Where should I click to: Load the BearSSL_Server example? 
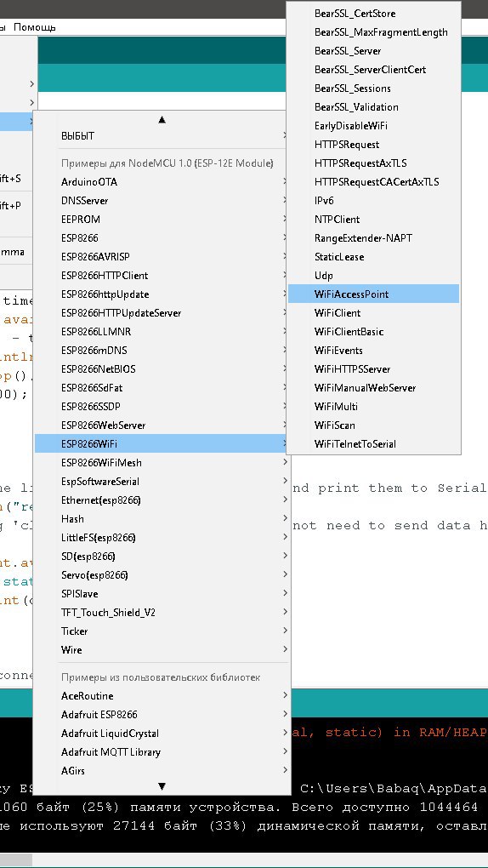[x=373, y=51]
